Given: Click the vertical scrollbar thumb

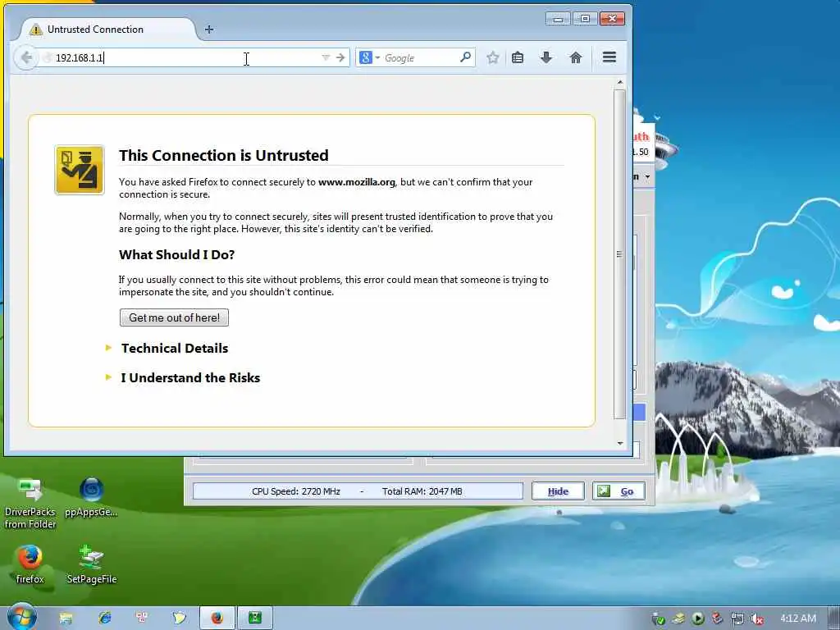Looking at the screenshot, I should coord(620,254).
